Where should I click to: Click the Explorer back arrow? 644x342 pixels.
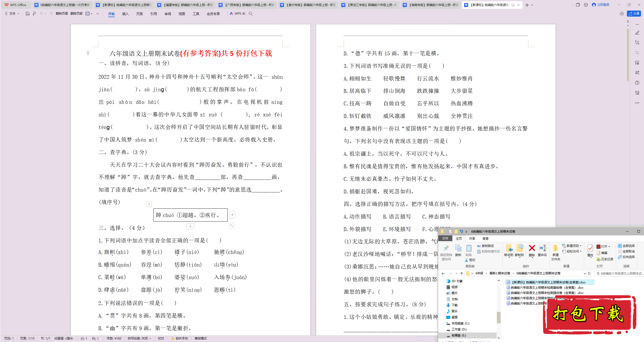[x=443, y=273]
